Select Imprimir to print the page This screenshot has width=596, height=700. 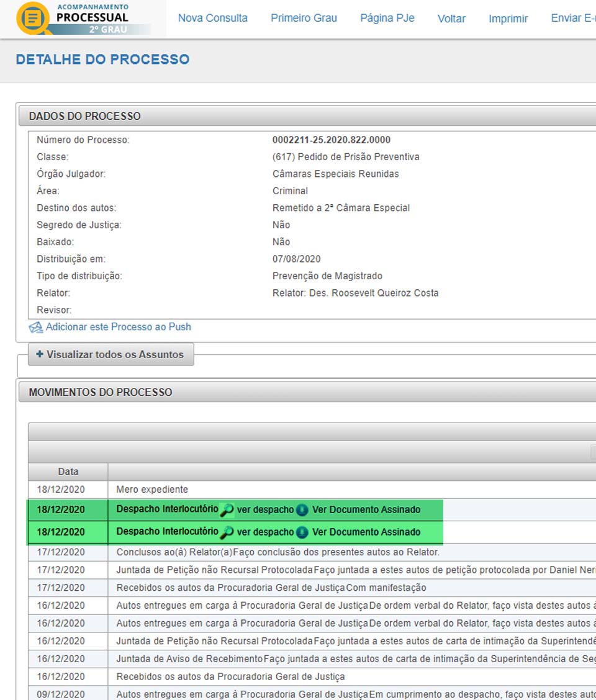508,19
